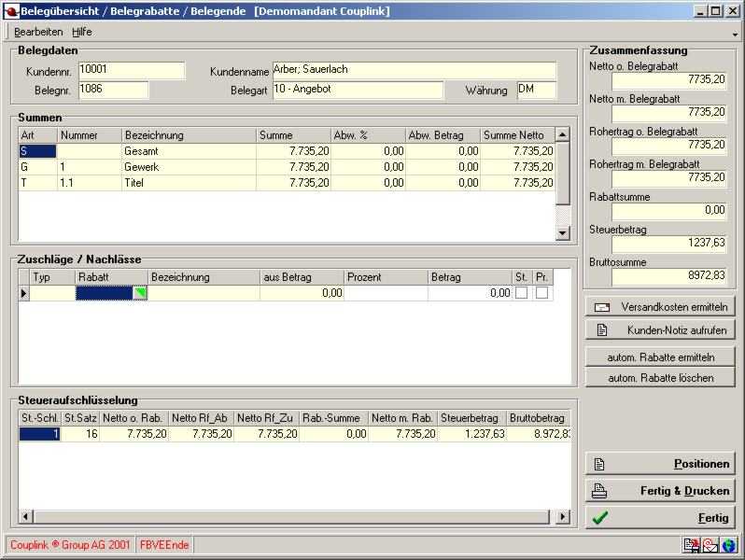Click the Kunden-Notiz aufrufen document icon

602,329
